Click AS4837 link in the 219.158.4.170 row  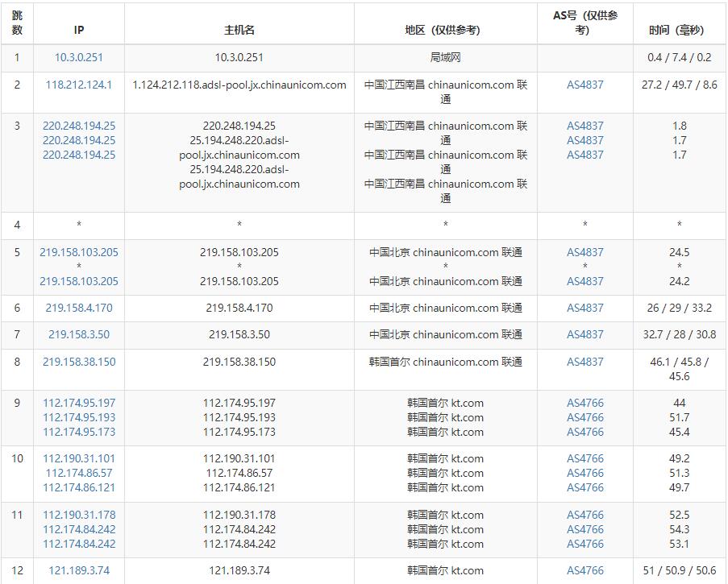pyautogui.click(x=585, y=308)
